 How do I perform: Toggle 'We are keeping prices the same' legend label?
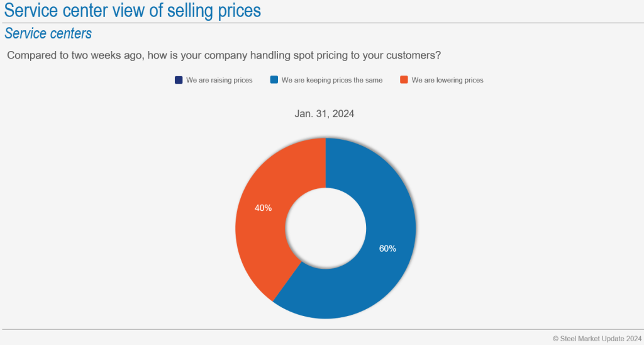(331, 81)
